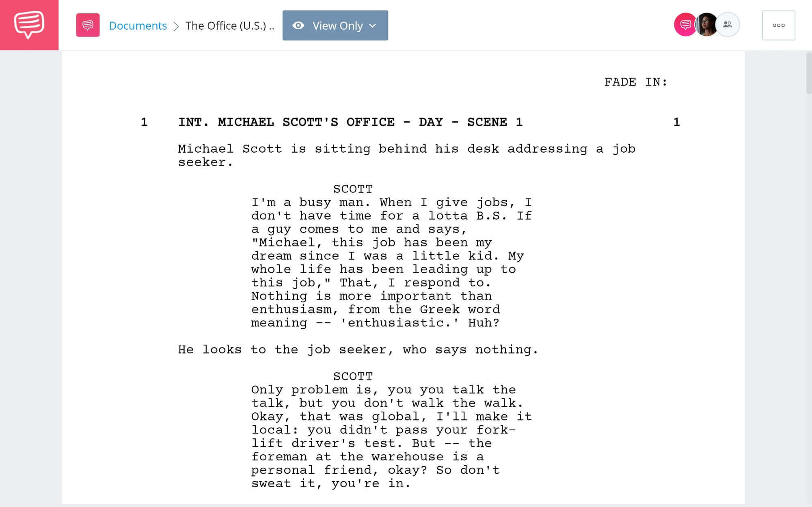Navigate to Documents section
This screenshot has height=507, width=812.
click(138, 24)
